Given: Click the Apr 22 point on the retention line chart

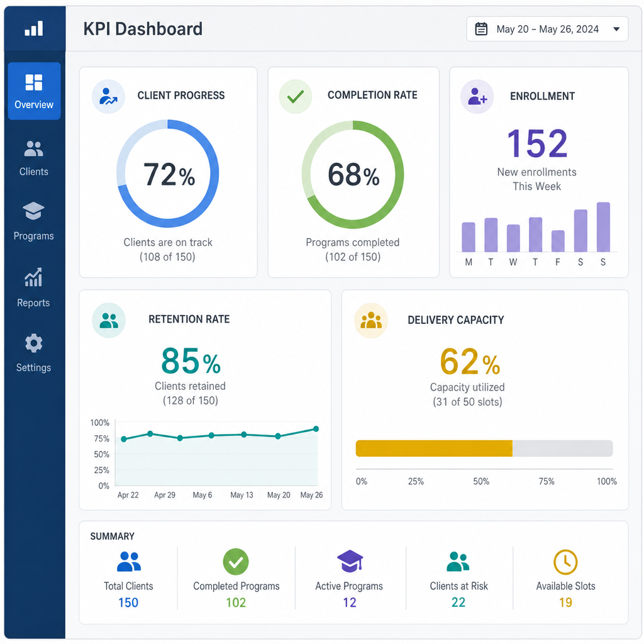Looking at the screenshot, I should coord(124,439).
